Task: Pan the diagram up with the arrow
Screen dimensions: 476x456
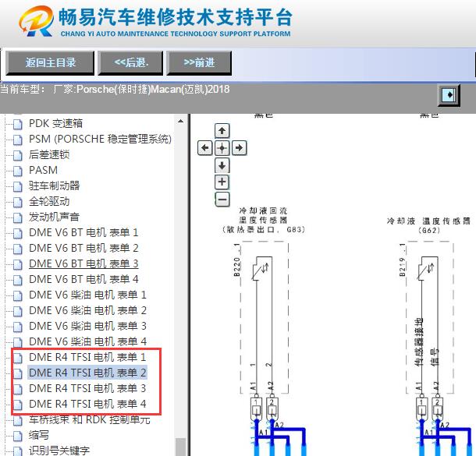Action: click(222, 131)
